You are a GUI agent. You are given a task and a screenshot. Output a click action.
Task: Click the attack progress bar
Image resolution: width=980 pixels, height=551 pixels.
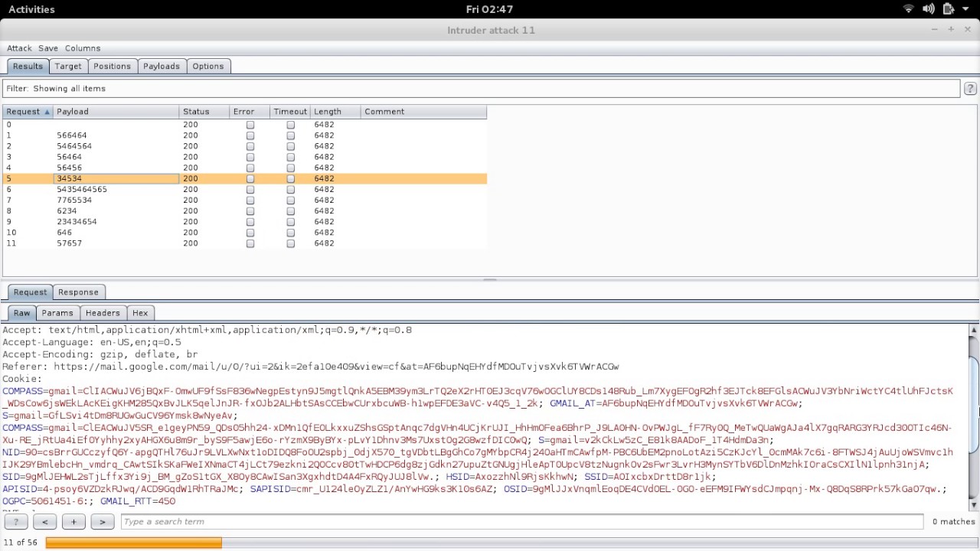[511, 543]
